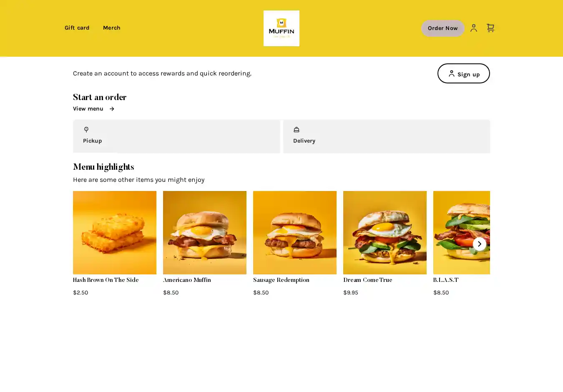The width and height of the screenshot is (563, 392).
Task: Select the Delivery order option
Action: (x=386, y=136)
